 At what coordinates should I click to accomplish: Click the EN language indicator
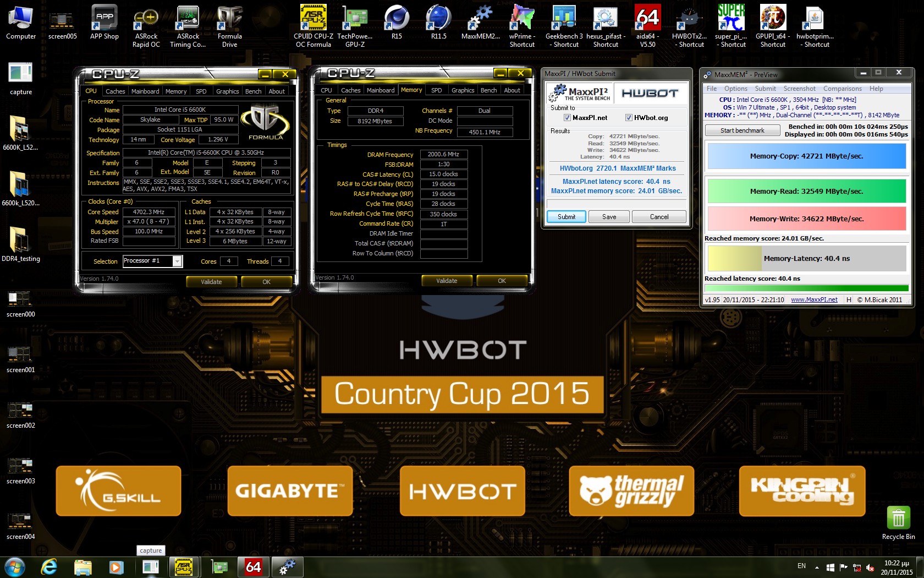(801, 566)
